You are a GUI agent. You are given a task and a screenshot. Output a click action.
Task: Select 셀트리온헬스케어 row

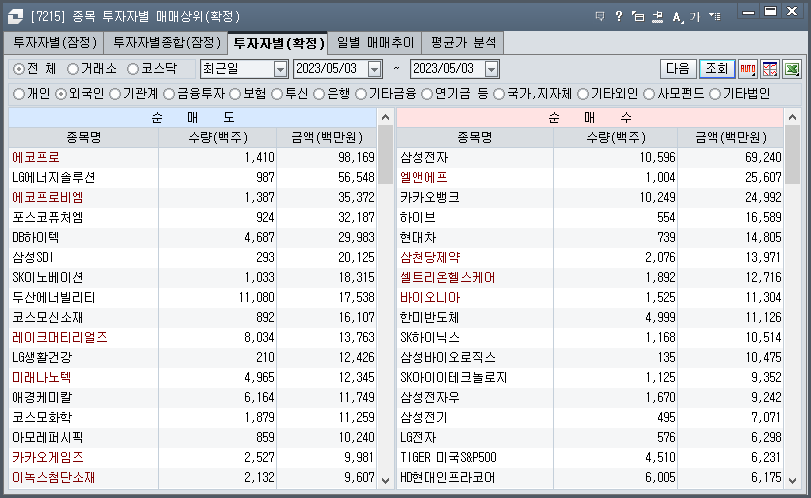click(x=590, y=278)
